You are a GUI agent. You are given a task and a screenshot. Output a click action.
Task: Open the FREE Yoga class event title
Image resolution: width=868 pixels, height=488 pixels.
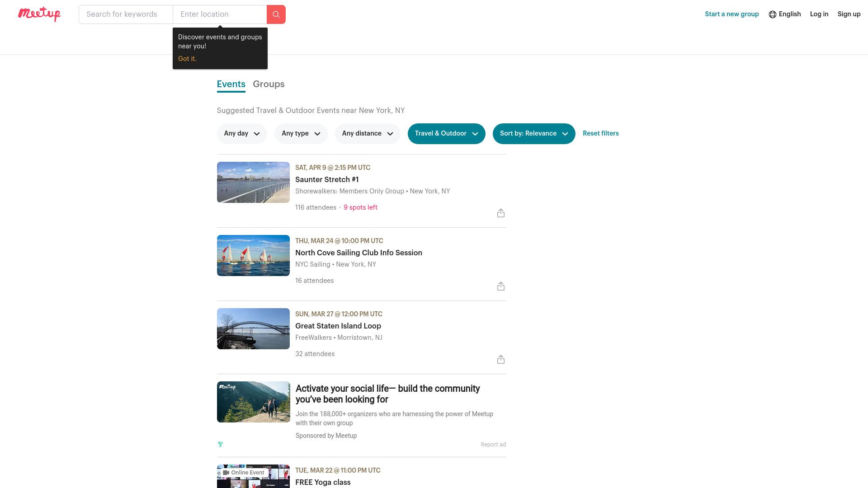323,482
